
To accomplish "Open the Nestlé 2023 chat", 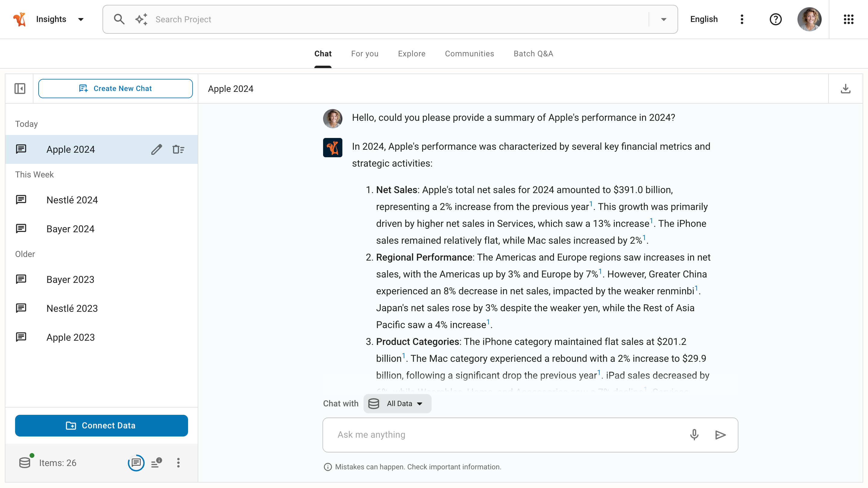I will [102, 308].
